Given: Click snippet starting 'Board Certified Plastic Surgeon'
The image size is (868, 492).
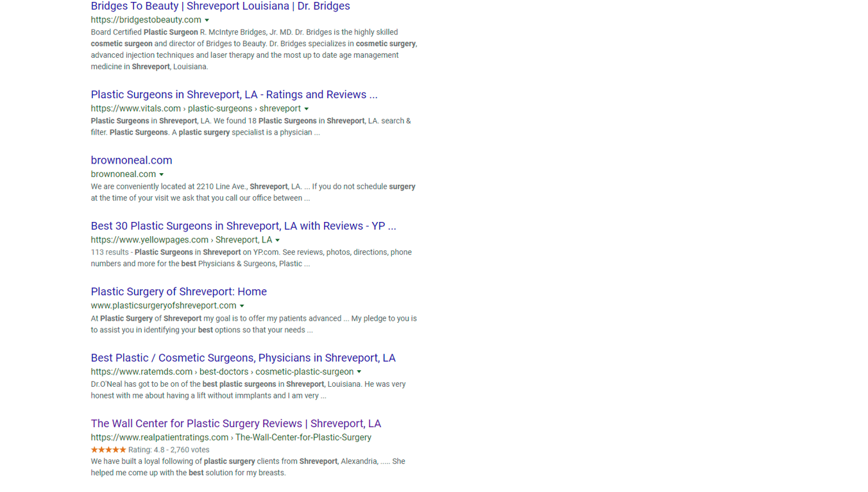Looking at the screenshot, I should (253, 49).
